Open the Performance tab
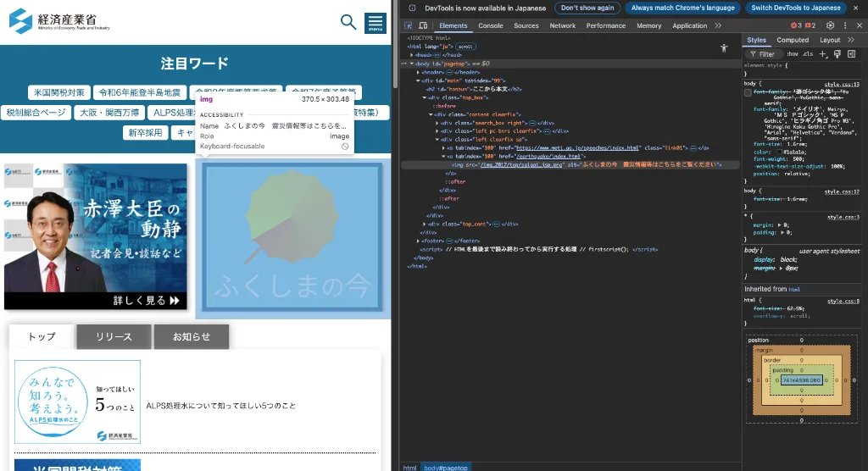The image size is (868, 471). point(605,25)
